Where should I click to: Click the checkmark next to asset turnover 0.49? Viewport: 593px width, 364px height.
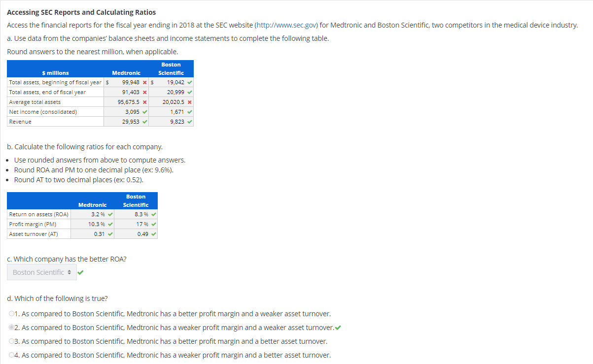153,234
